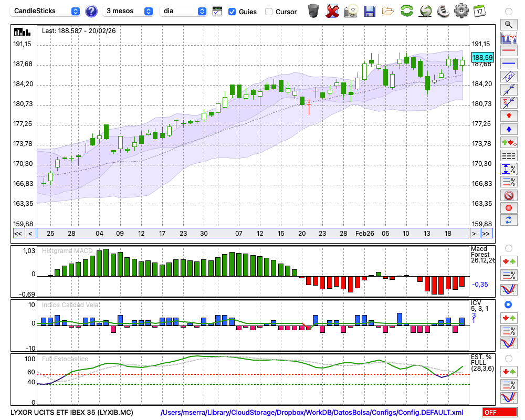
Task: Open the CandleSticks chart type dropdown
Action: click(x=45, y=11)
